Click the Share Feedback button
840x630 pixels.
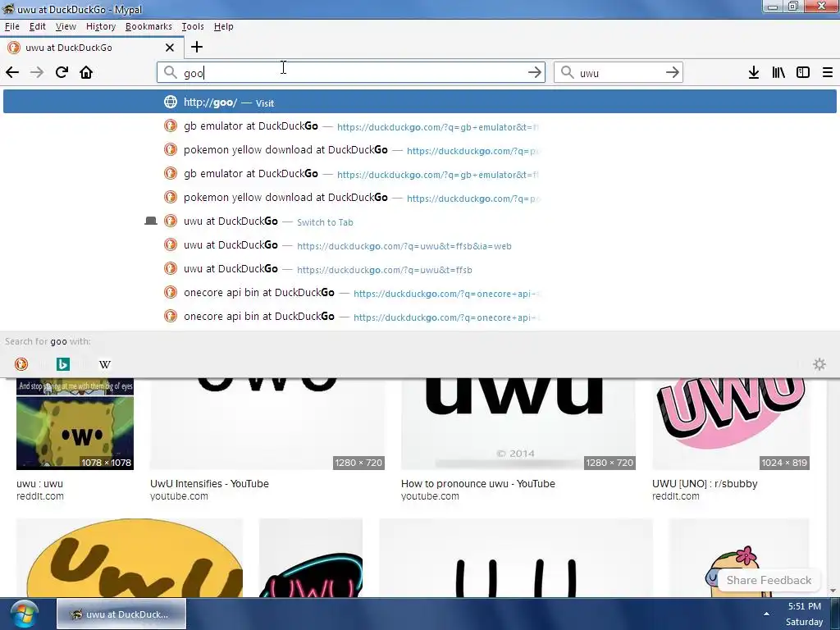coord(769,580)
